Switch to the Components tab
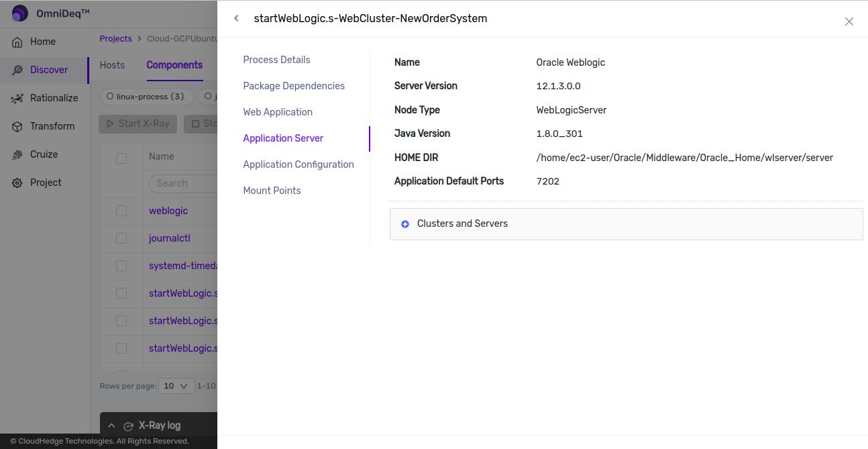The width and height of the screenshot is (868, 449). (174, 65)
